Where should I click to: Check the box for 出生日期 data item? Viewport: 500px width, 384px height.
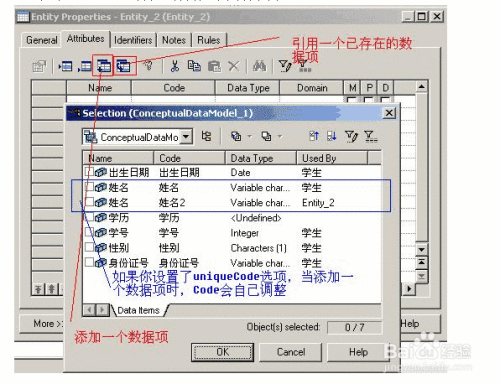click(89, 172)
